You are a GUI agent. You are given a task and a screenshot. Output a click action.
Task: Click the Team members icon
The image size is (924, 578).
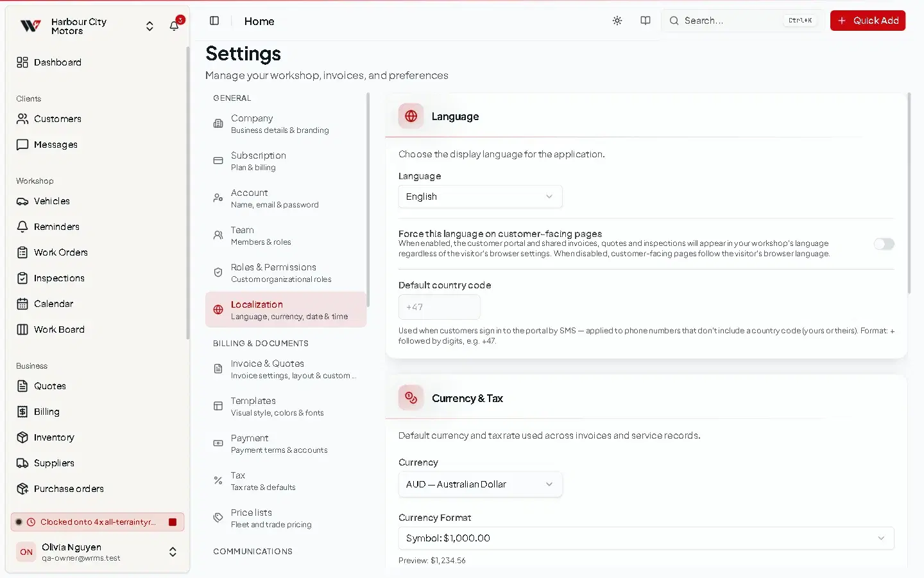218,235
